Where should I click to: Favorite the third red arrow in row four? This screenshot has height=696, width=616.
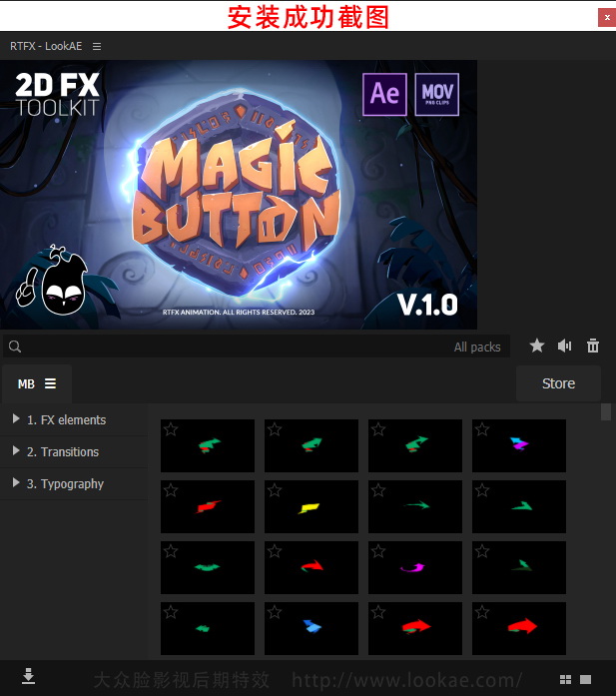(378, 612)
